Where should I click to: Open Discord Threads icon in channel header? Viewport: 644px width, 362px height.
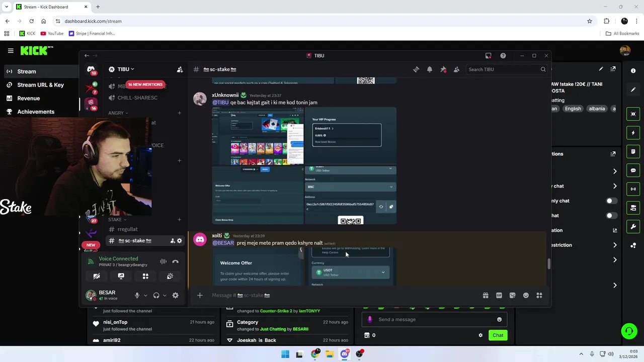[416, 69]
